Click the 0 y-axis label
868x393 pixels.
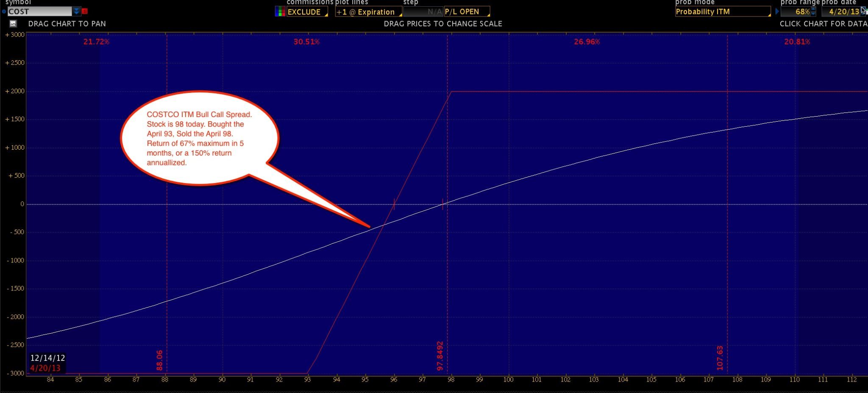pos(22,204)
